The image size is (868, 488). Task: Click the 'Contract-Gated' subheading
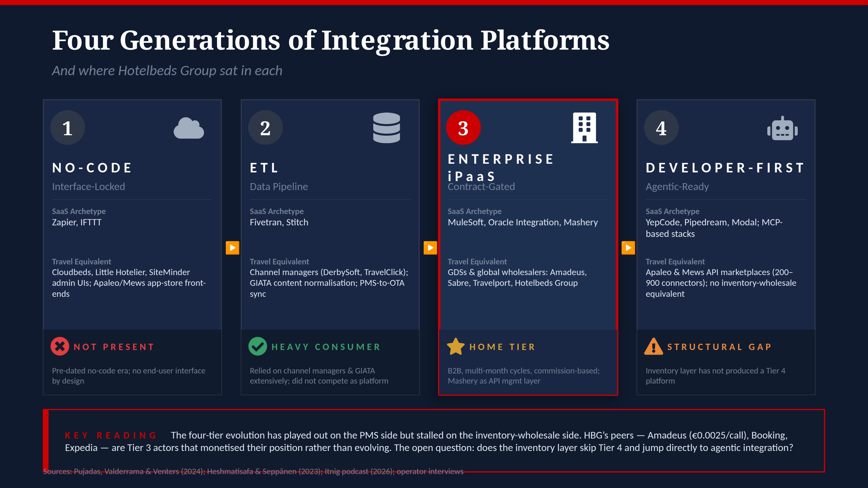pyautogui.click(x=481, y=187)
